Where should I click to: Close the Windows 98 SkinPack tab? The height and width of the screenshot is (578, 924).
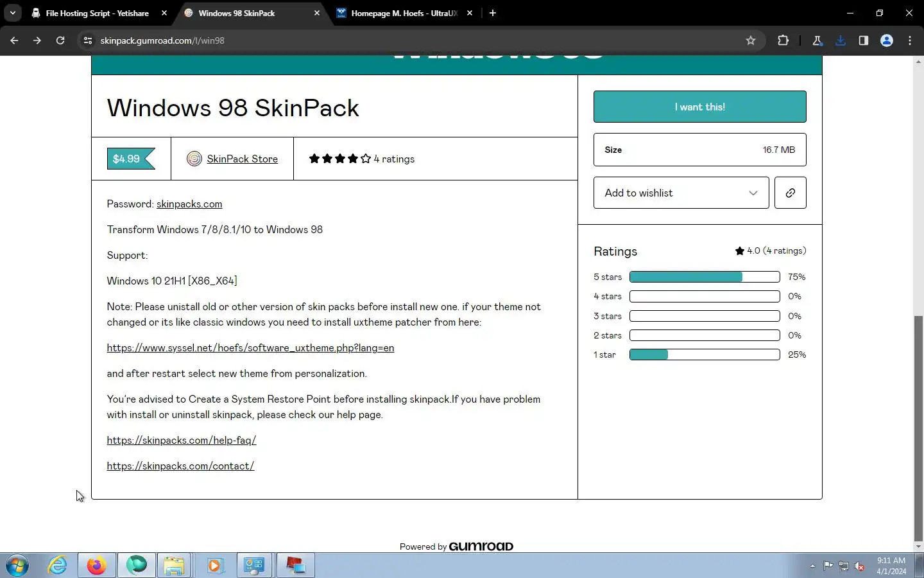pos(317,13)
